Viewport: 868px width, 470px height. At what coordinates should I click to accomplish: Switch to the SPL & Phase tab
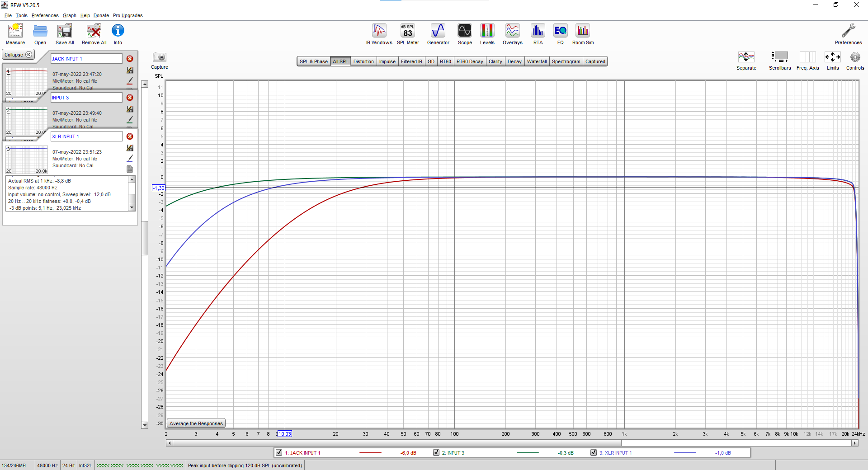(x=314, y=61)
